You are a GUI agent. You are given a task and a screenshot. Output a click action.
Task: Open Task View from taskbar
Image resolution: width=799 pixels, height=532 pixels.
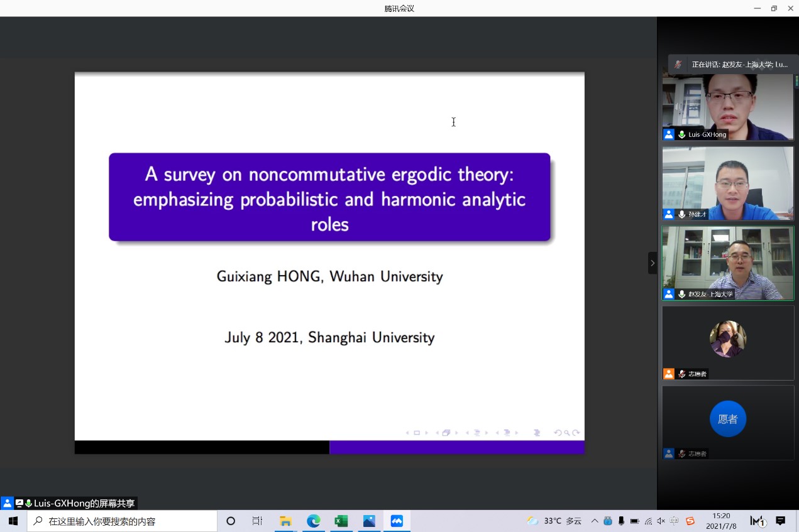[x=257, y=521]
